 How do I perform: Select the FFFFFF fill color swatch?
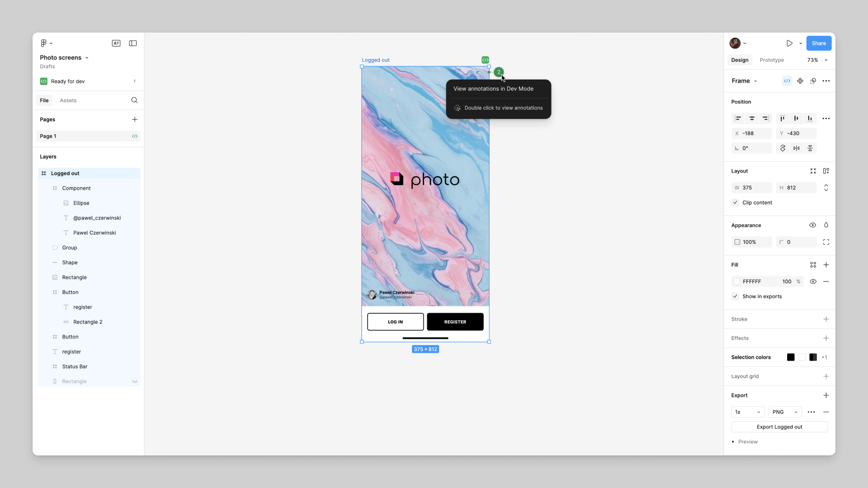tap(737, 281)
